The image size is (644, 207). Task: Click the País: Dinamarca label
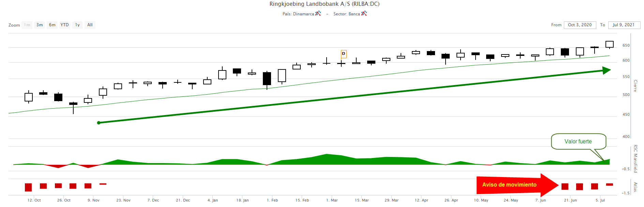point(298,14)
